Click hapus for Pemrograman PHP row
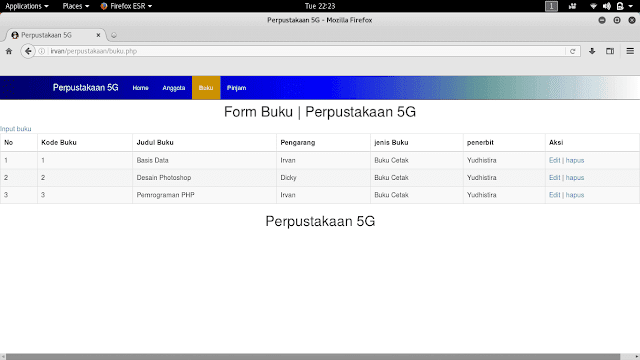640x360 pixels. point(575,195)
